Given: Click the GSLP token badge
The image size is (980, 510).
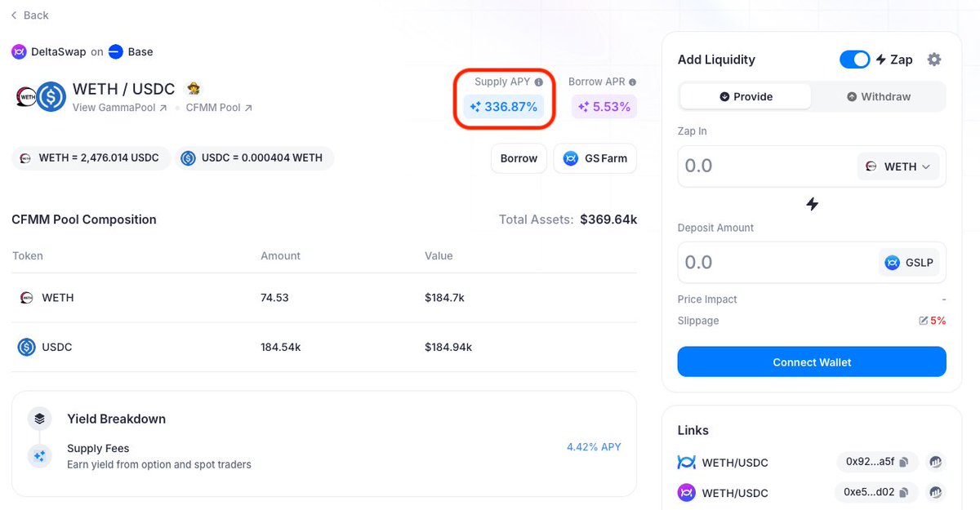Looking at the screenshot, I should 910,263.
